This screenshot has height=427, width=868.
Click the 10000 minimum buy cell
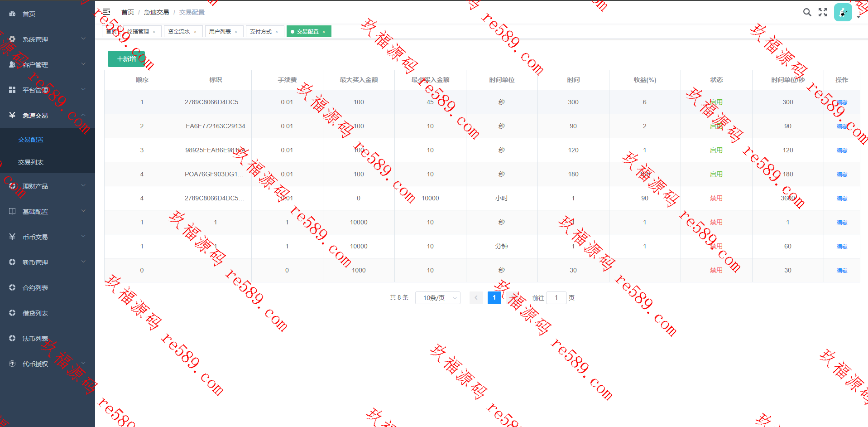[x=430, y=198]
